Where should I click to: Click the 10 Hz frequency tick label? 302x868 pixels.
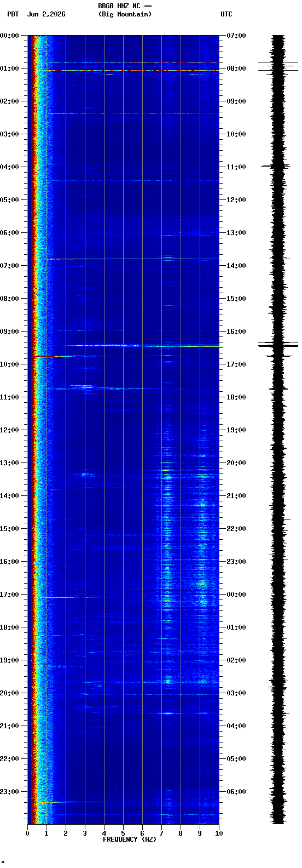[x=219, y=833]
